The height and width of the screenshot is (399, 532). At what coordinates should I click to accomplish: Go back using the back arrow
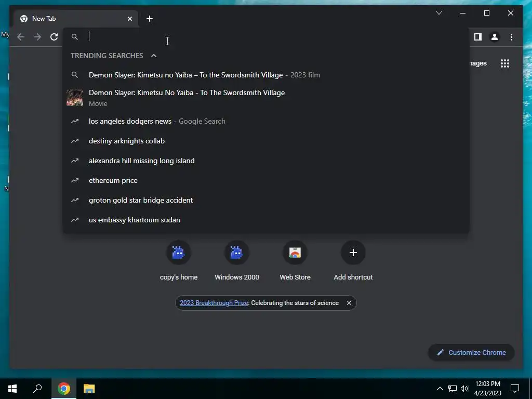(x=21, y=37)
